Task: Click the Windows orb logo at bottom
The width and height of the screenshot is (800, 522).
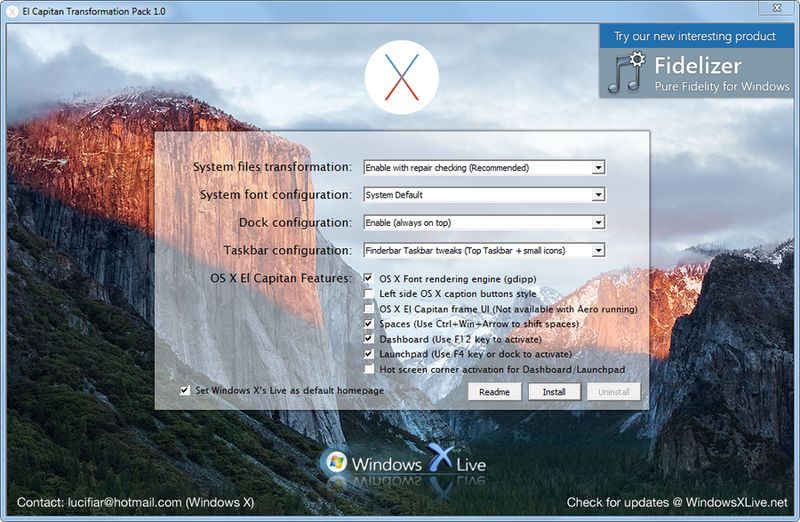Action: 336,461
